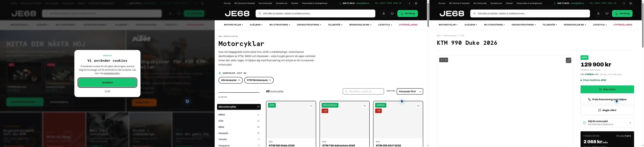Open the integritetspolicy link in cookie dialog

112,74
